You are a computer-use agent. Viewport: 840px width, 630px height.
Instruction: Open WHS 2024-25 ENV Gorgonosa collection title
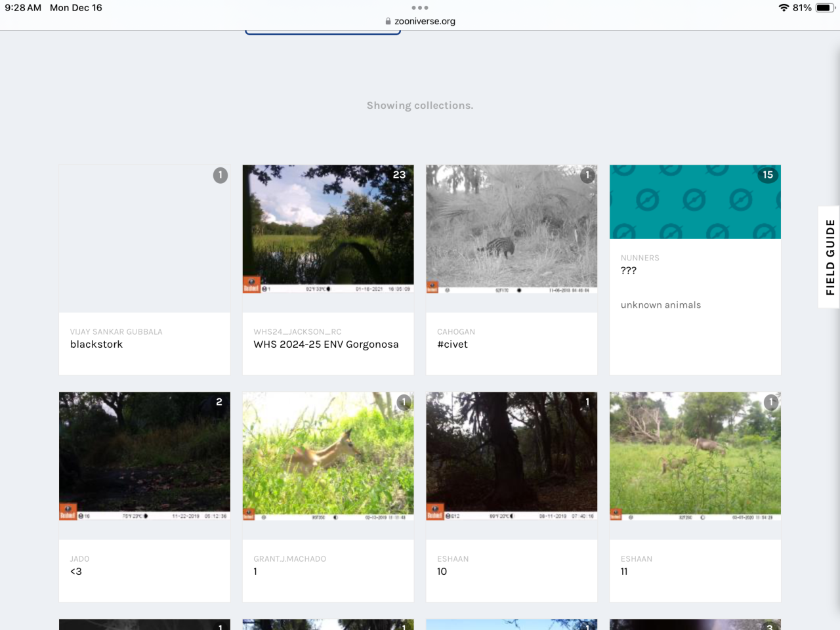(326, 345)
